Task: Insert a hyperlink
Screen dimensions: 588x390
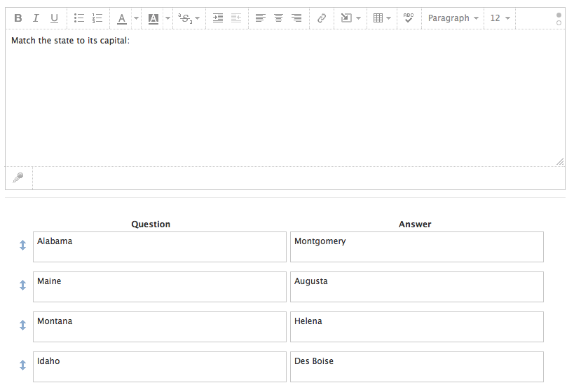Action: coord(322,18)
